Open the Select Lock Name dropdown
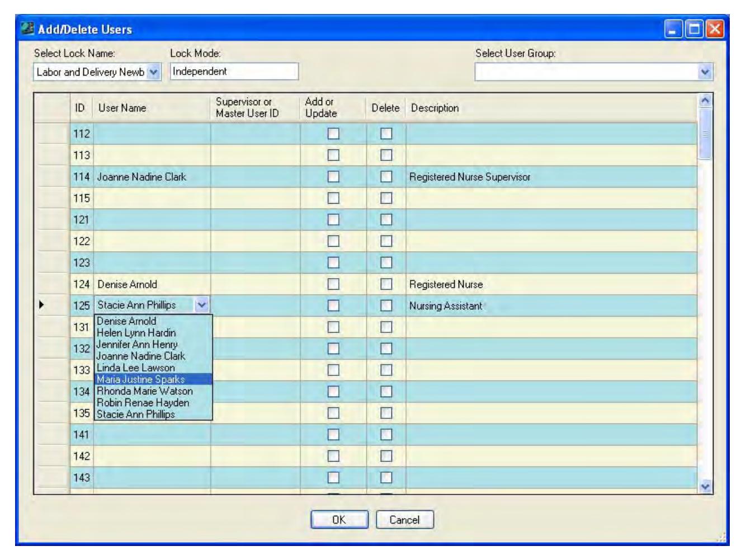This screenshot has width=741, height=560. [x=154, y=72]
